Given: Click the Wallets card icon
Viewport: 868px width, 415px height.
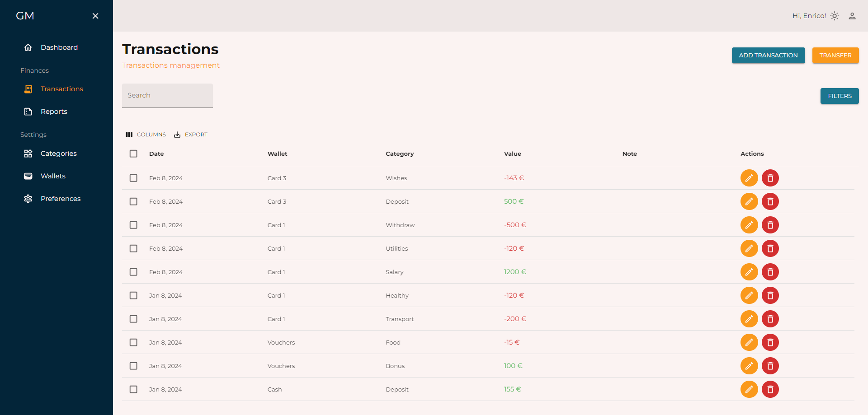Looking at the screenshot, I should click(x=28, y=176).
